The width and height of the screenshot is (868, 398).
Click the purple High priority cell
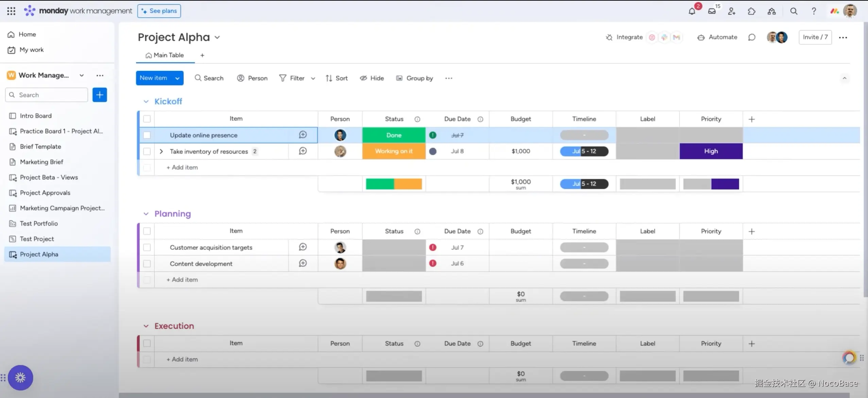pyautogui.click(x=711, y=151)
